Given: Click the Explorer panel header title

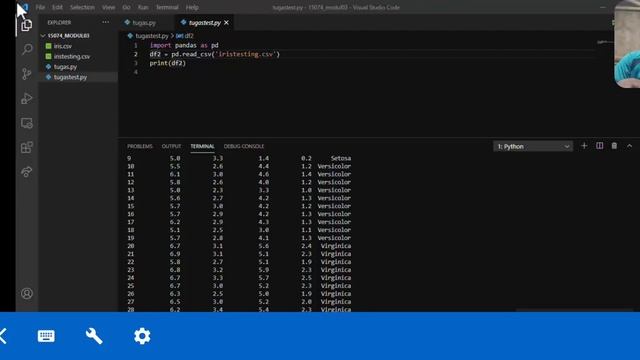Looking at the screenshot, I should pyautogui.click(x=59, y=22).
